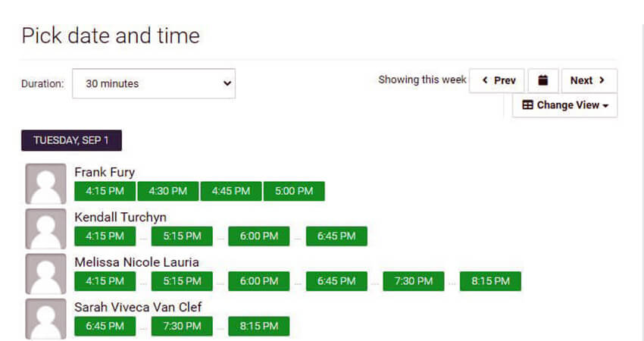Click Sarah Viveca Van Clef's avatar
The height and width of the screenshot is (341, 644).
[45, 318]
